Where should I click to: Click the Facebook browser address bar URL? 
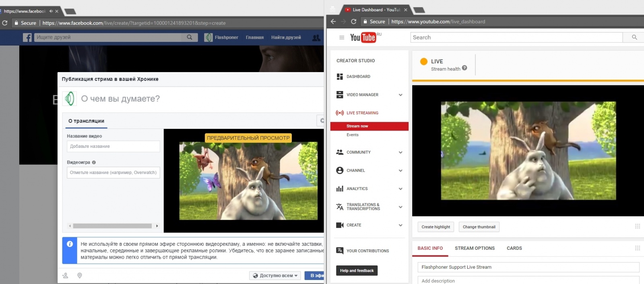click(x=134, y=23)
